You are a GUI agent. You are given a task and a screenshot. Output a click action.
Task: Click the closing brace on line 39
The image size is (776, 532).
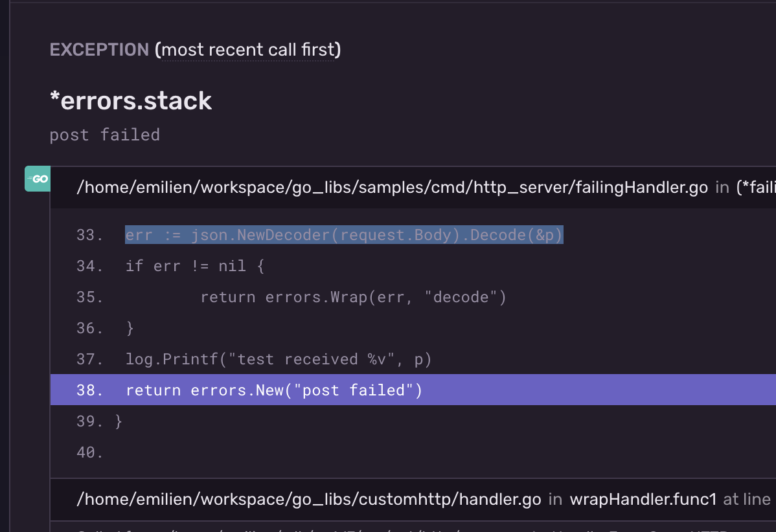[x=119, y=421]
